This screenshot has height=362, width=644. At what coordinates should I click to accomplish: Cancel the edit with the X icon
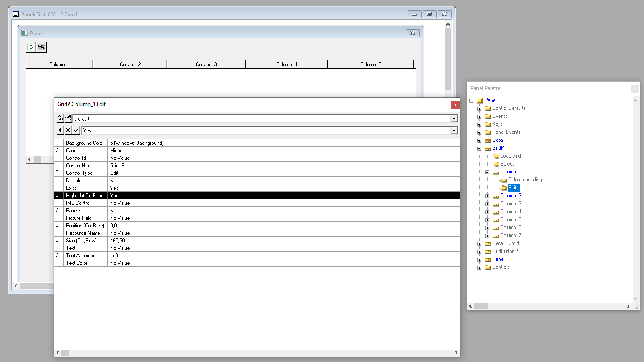click(x=68, y=130)
